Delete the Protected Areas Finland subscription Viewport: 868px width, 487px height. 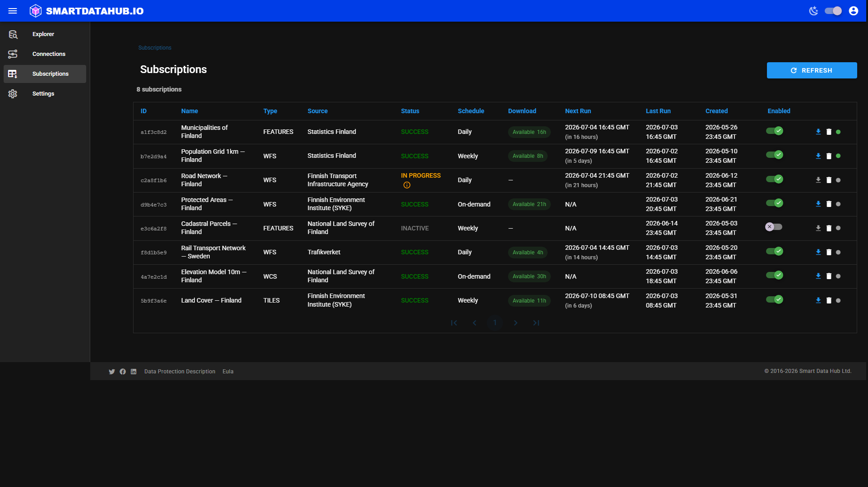point(829,204)
